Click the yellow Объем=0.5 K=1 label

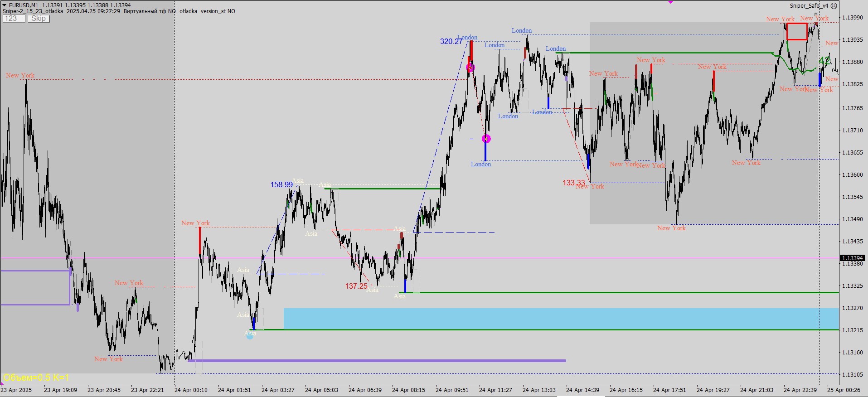pyautogui.click(x=36, y=378)
